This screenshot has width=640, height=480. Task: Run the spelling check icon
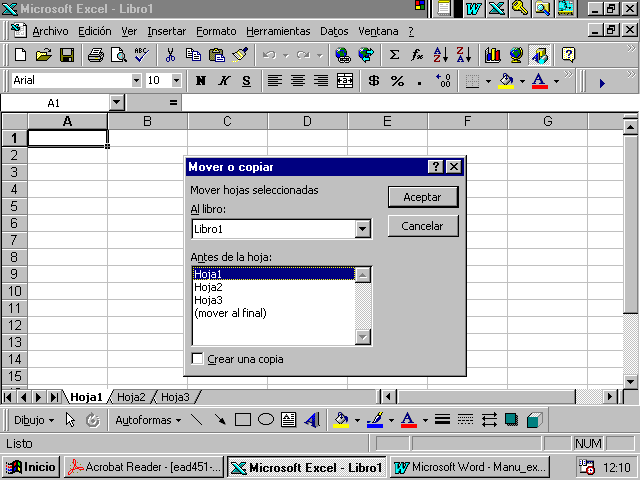pyautogui.click(x=142, y=55)
